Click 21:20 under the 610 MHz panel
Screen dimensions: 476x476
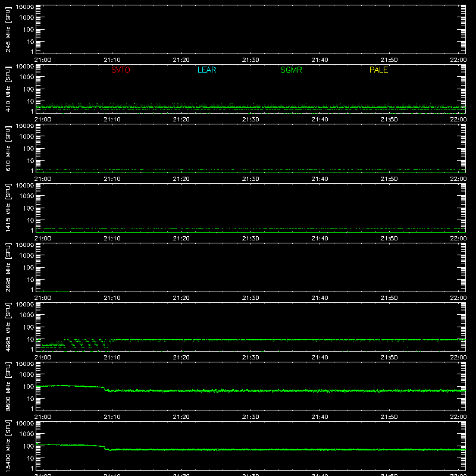pos(181,179)
